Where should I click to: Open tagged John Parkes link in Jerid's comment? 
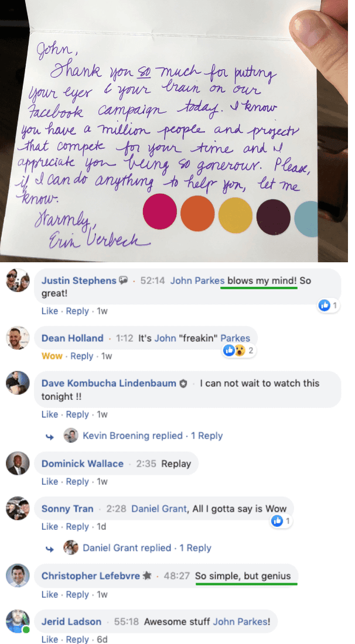point(241,622)
